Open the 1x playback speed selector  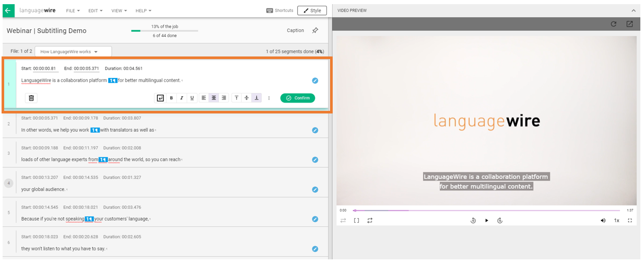click(x=617, y=221)
